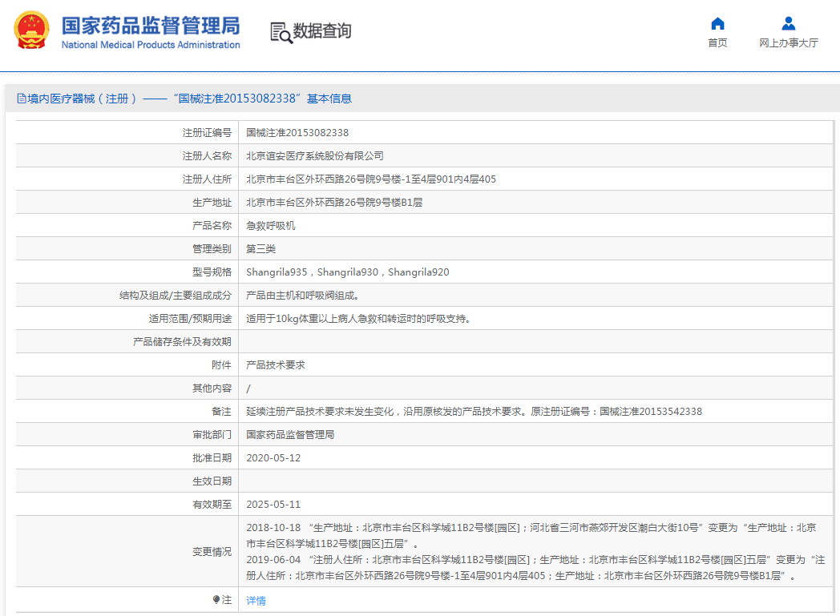This screenshot has height=616, width=840.
Task: Click the bullet icon beside 注
Action: (216, 599)
